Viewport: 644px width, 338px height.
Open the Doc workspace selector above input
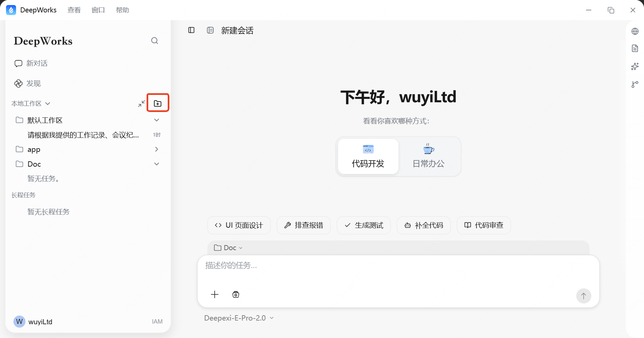click(x=228, y=248)
